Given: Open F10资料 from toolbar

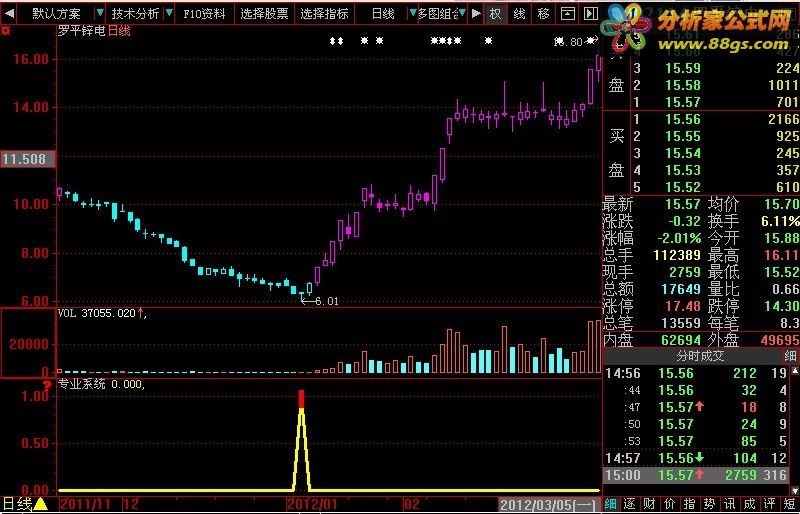Looking at the screenshot, I should coord(204,13).
